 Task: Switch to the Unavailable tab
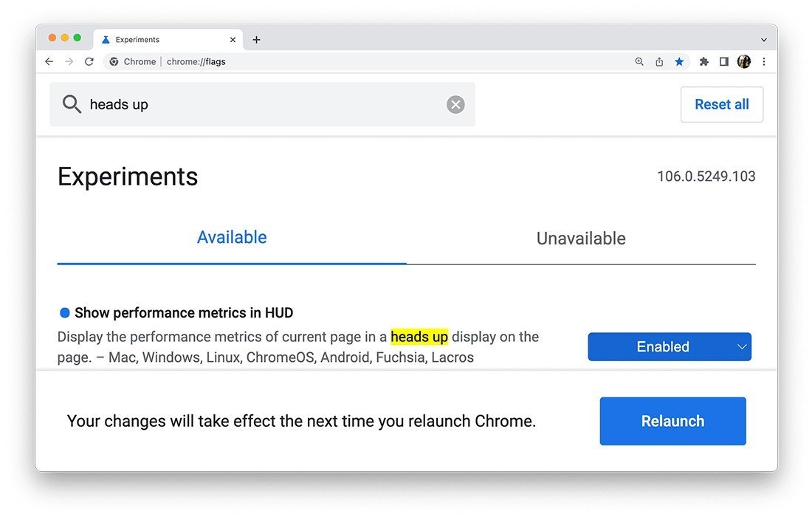click(x=581, y=239)
